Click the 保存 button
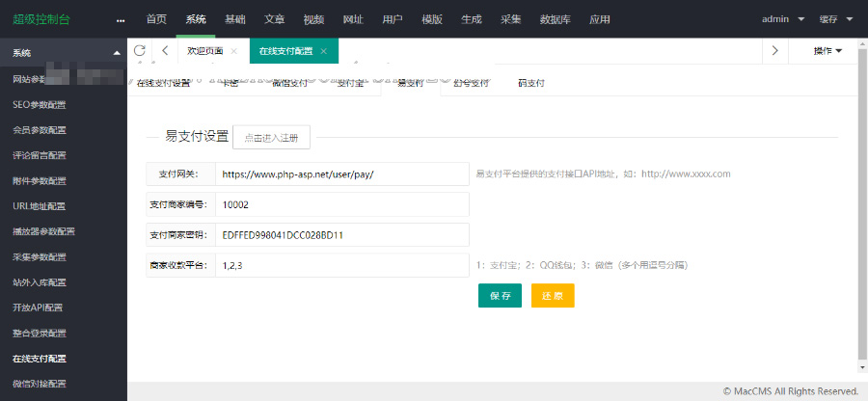The height and width of the screenshot is (401, 868). click(x=500, y=296)
